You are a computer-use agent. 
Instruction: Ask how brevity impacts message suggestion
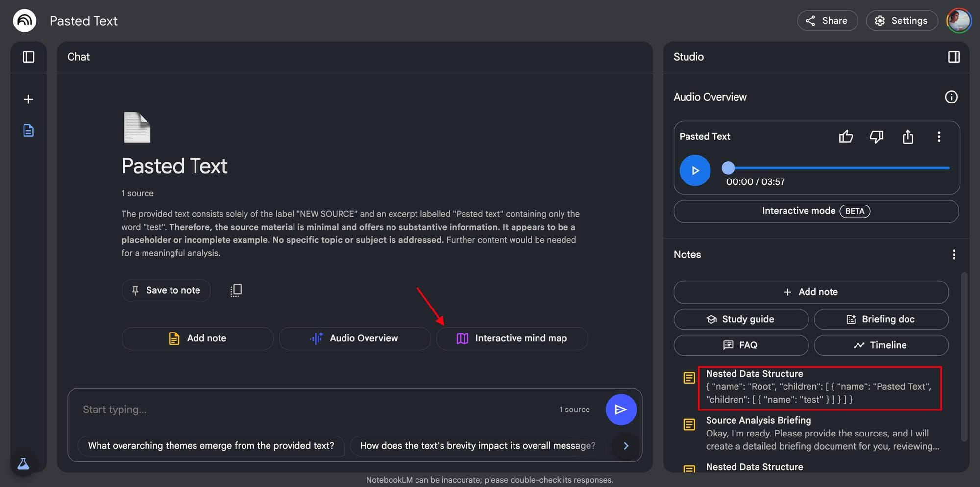478,446
